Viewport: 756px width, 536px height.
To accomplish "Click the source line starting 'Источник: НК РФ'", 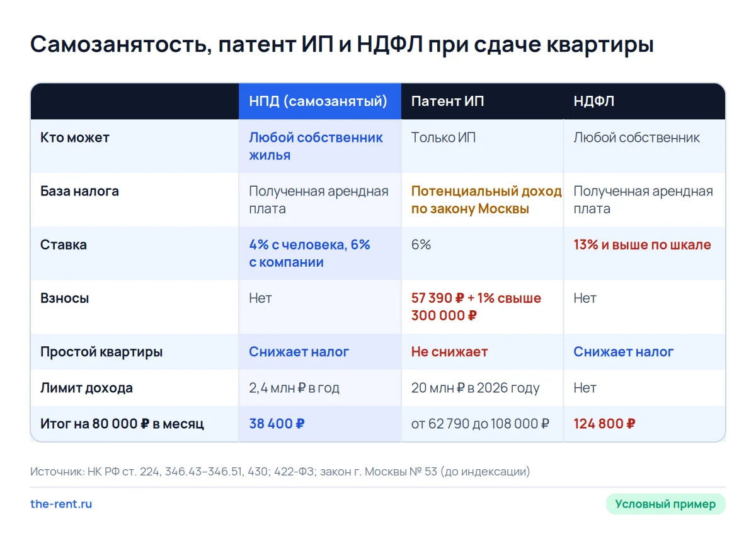I will pos(280,472).
